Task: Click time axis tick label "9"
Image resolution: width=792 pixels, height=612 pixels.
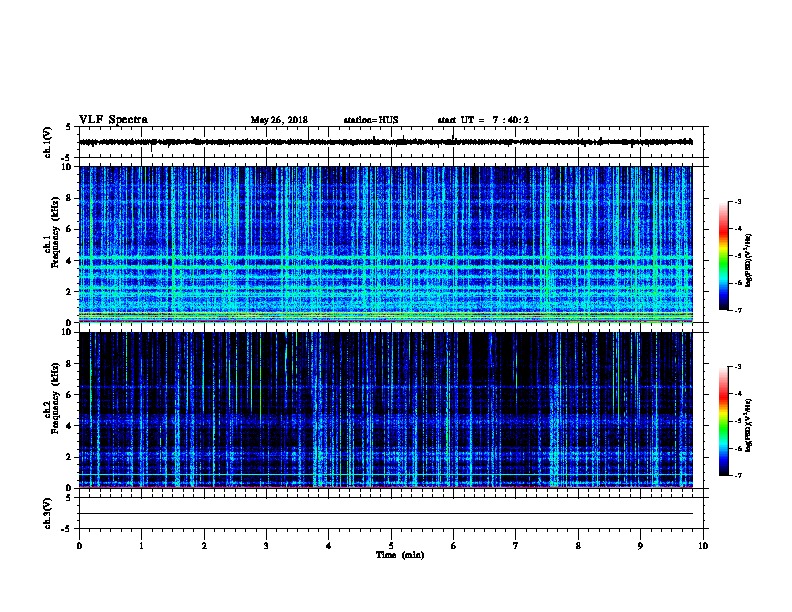Action: tap(640, 546)
